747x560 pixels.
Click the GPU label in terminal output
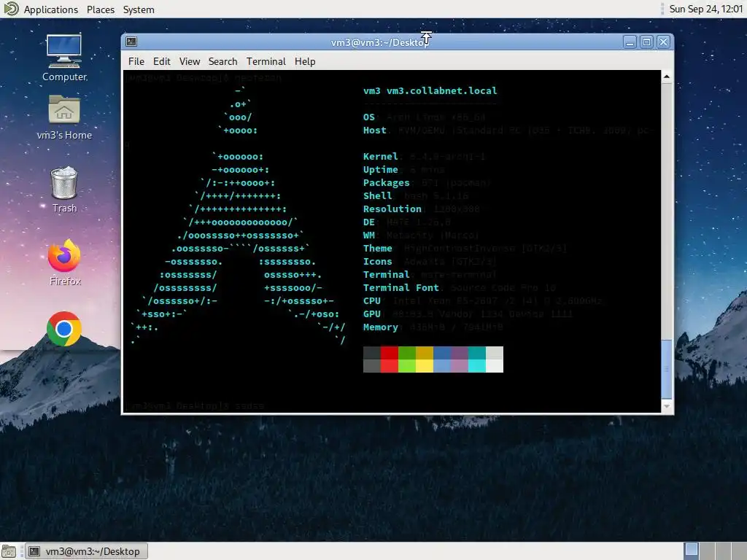[x=371, y=314]
